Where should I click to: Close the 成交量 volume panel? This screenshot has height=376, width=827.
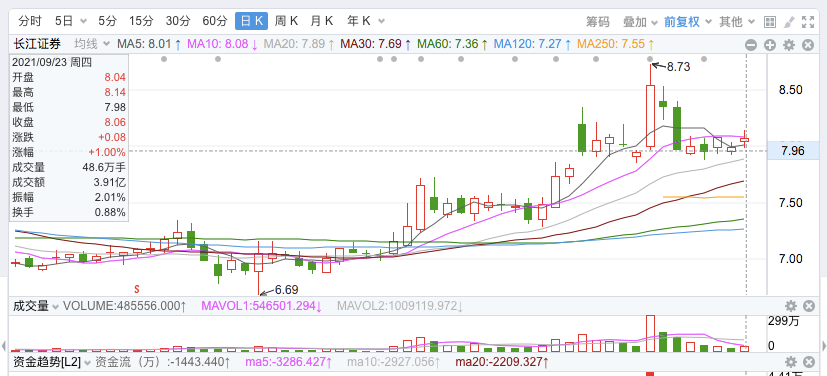tap(808, 306)
